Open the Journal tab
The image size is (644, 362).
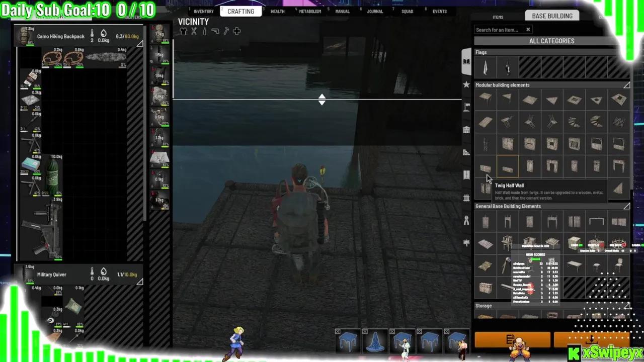coord(375,11)
